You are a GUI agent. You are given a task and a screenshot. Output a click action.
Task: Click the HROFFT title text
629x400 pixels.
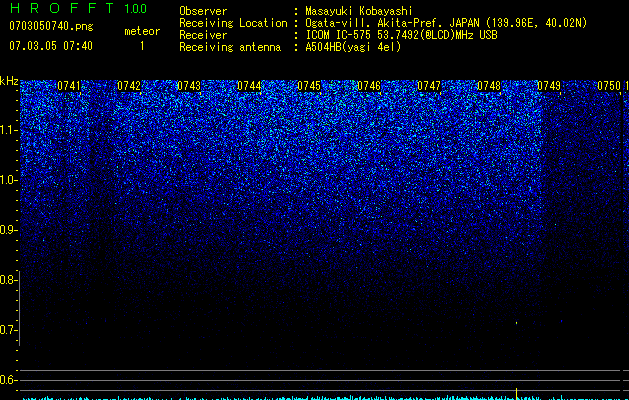(x=62, y=8)
